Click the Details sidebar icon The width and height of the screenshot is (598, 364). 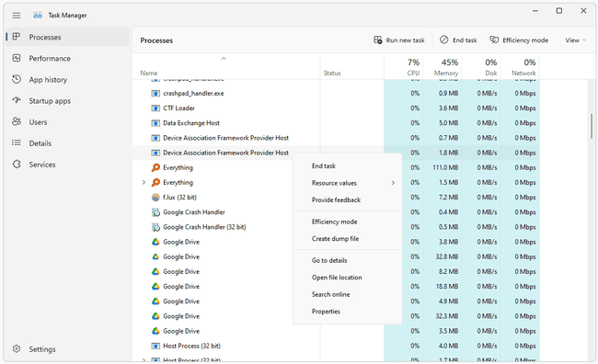click(x=17, y=142)
